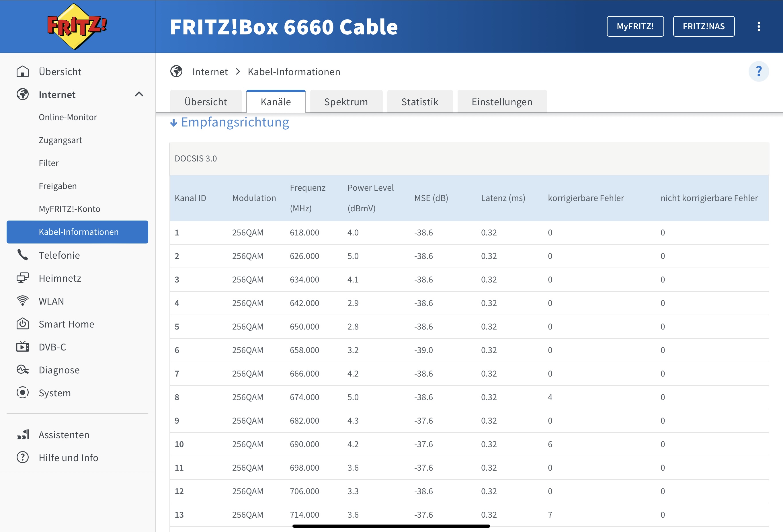Screen dimensions: 783x532
Task: Collapse the Internet menu chevron
Action: [139, 94]
